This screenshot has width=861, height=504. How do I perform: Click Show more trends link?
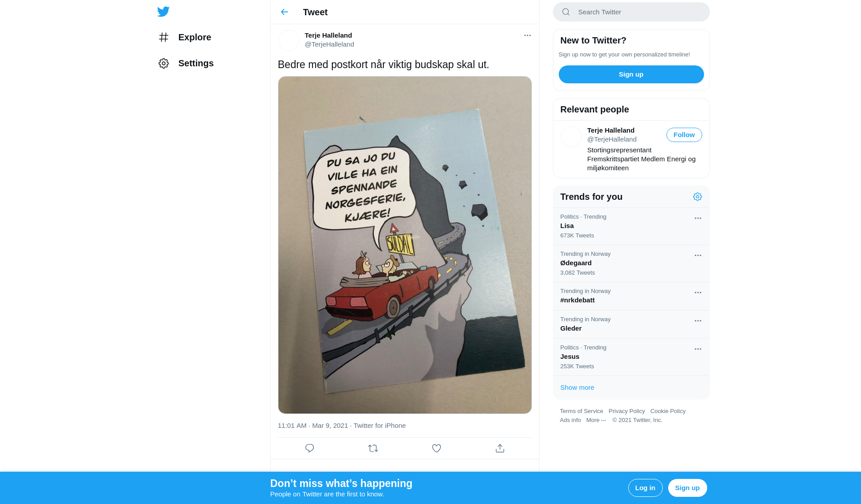click(x=577, y=388)
